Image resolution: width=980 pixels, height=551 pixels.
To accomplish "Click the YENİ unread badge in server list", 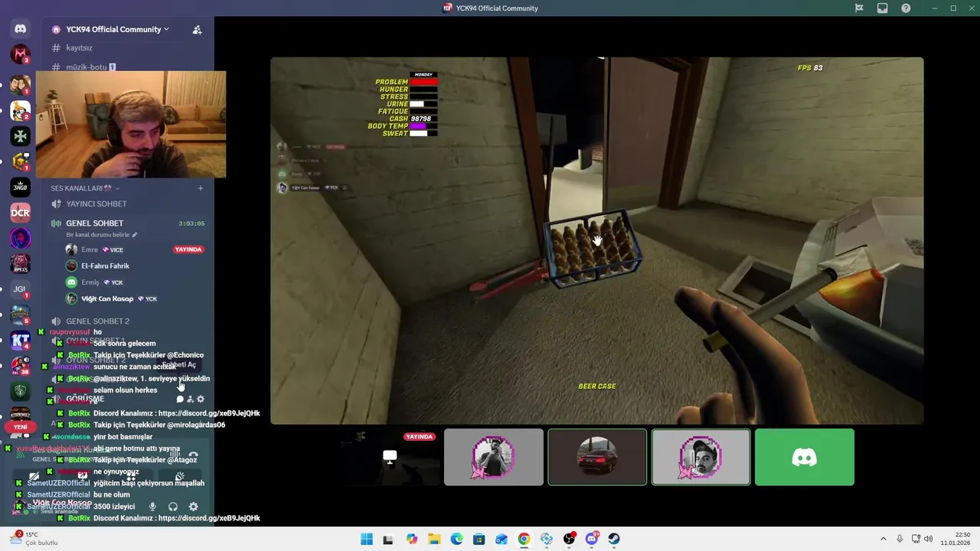I will (x=21, y=427).
